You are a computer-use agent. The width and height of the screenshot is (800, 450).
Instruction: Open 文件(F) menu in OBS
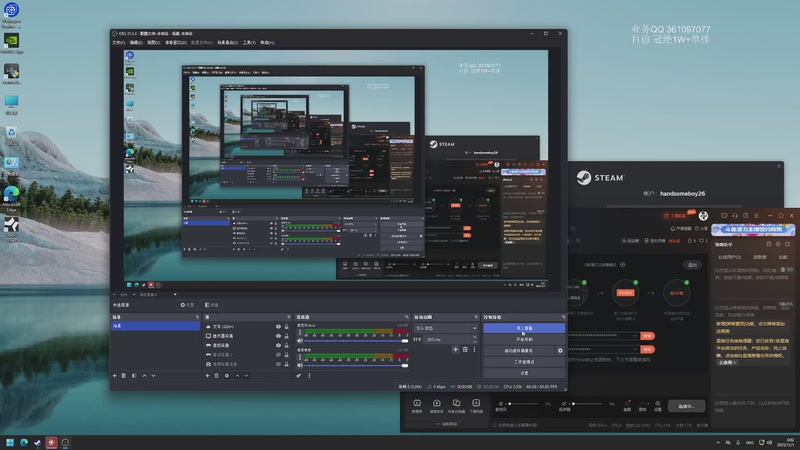point(118,43)
